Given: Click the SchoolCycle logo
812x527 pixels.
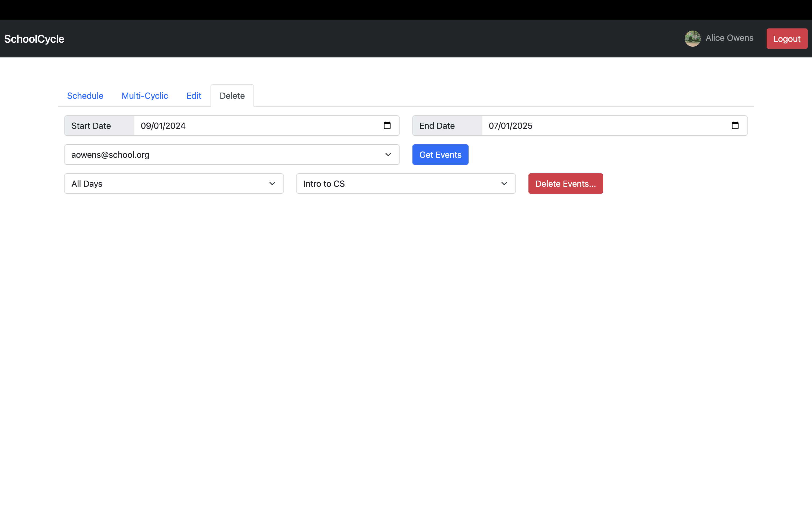Looking at the screenshot, I should tap(34, 39).
